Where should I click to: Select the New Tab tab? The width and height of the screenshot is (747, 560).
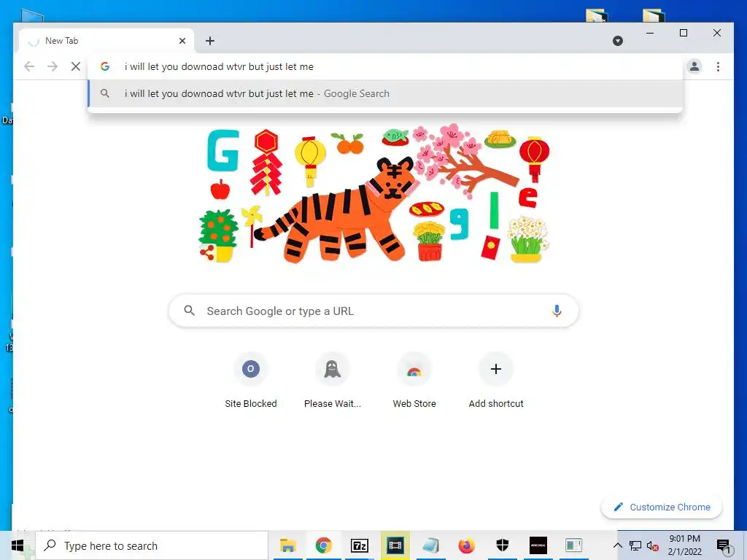(x=107, y=41)
